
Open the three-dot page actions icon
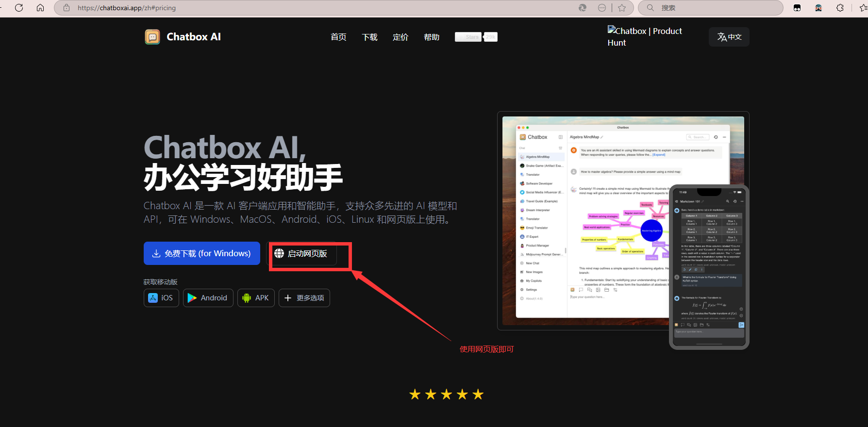[x=602, y=8]
